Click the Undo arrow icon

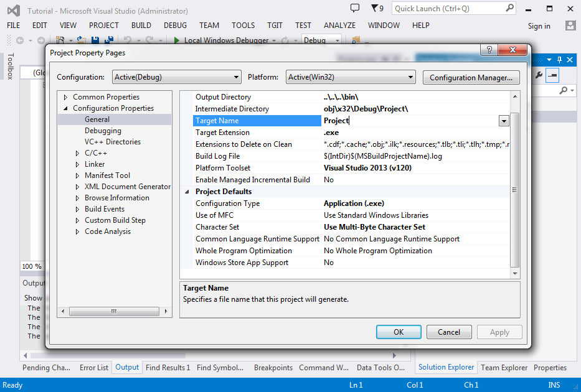click(x=127, y=40)
